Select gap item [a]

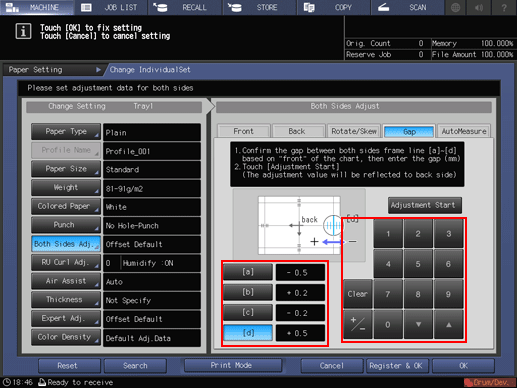coord(248,272)
